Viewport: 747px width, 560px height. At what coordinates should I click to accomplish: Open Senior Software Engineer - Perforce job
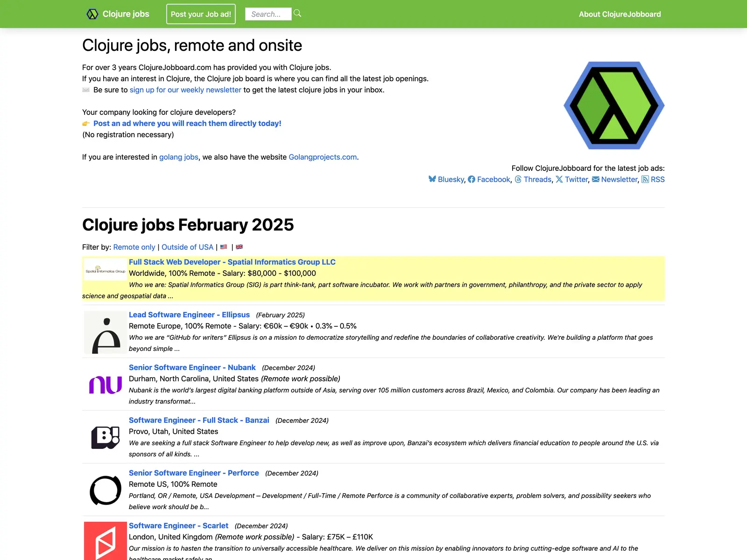(x=194, y=473)
